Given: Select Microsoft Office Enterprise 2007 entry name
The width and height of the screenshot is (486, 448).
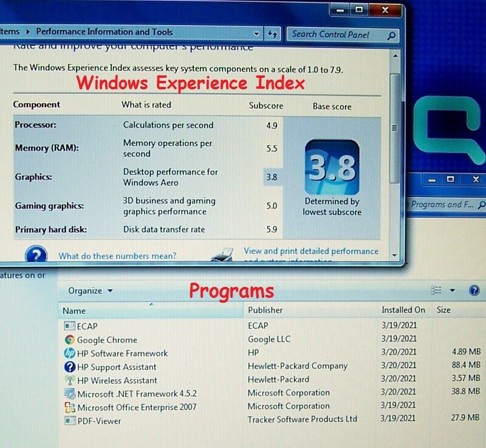Looking at the screenshot, I should point(137,407).
